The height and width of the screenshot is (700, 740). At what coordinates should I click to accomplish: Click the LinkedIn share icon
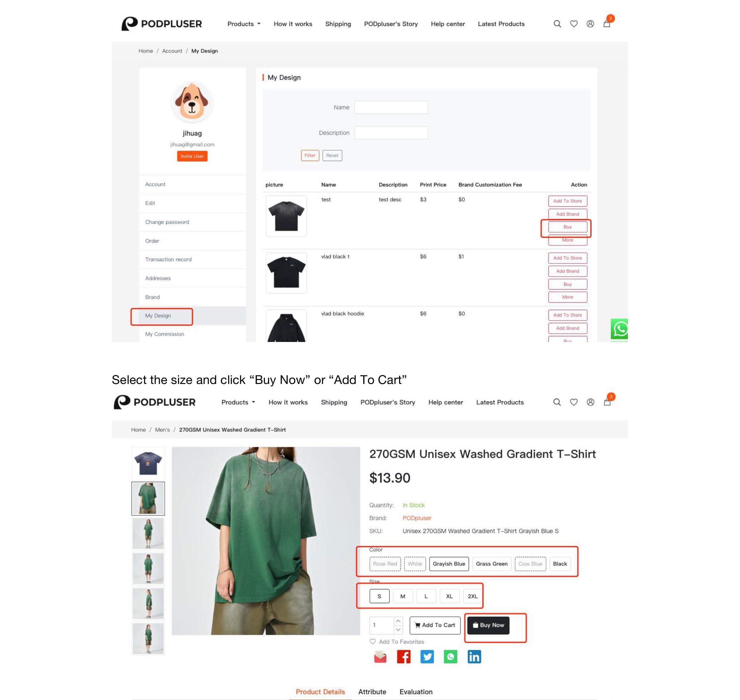[x=474, y=657]
